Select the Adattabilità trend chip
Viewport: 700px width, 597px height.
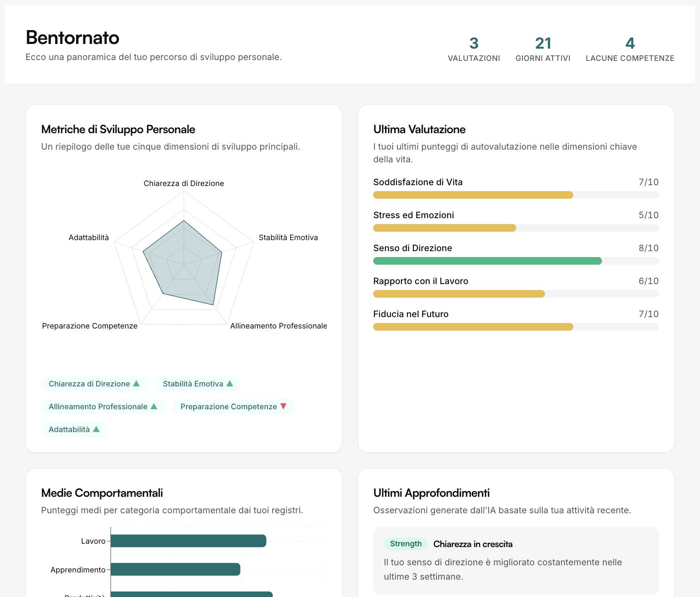(x=74, y=429)
